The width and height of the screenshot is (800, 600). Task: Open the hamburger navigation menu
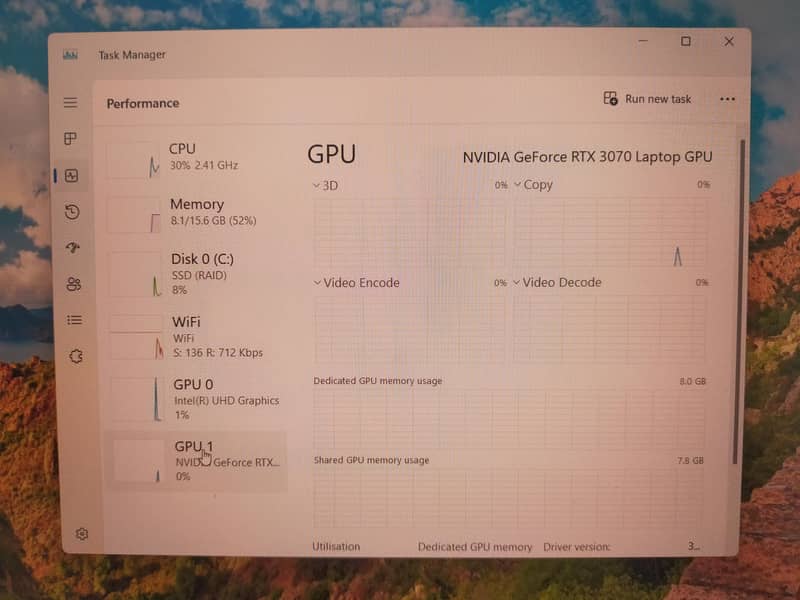(x=70, y=103)
